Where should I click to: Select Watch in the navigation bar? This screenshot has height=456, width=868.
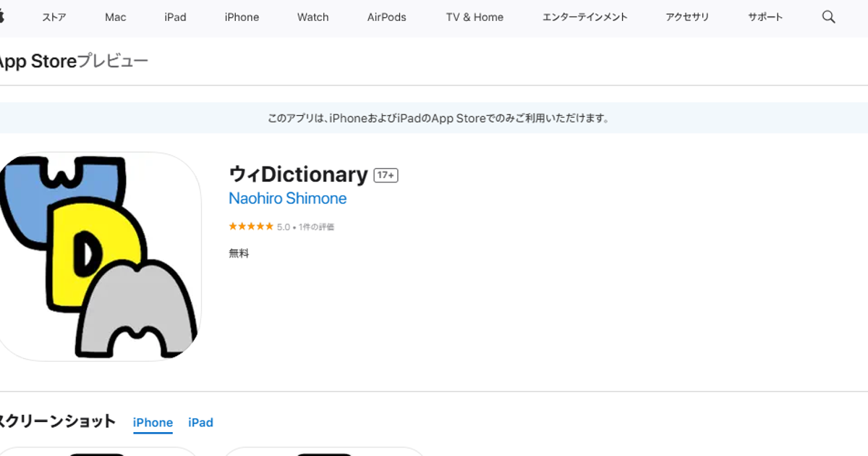(313, 17)
